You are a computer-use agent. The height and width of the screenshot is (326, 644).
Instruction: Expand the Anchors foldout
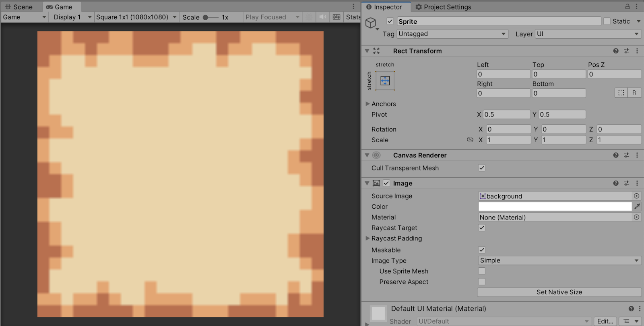(367, 104)
